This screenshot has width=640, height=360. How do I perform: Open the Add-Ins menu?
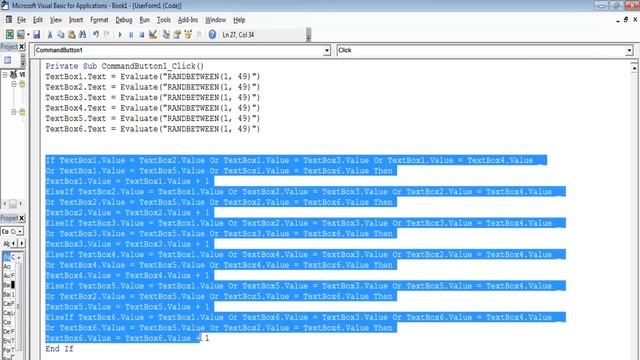(x=188, y=20)
